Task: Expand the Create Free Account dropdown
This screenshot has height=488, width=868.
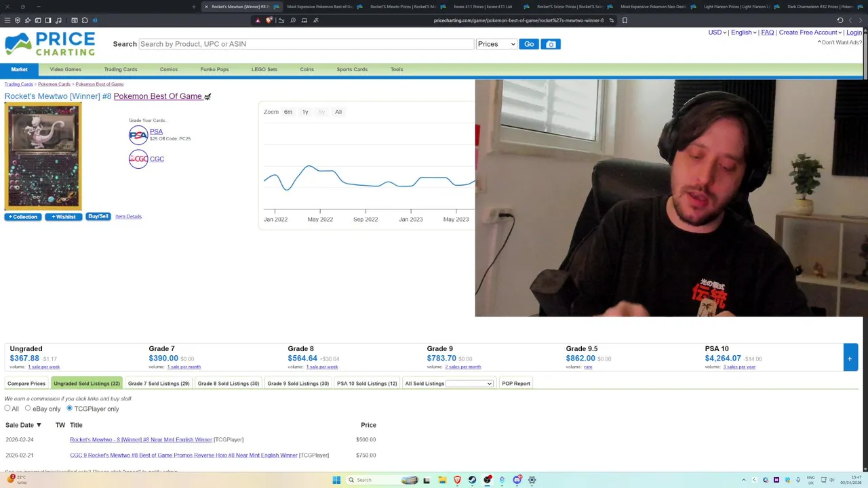Action: pos(810,33)
